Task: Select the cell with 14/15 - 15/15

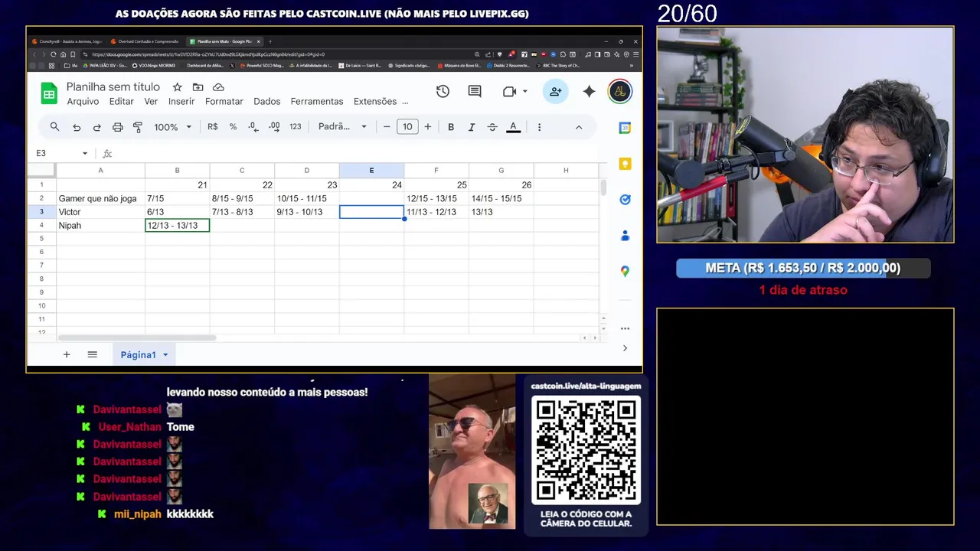Action: (501, 198)
